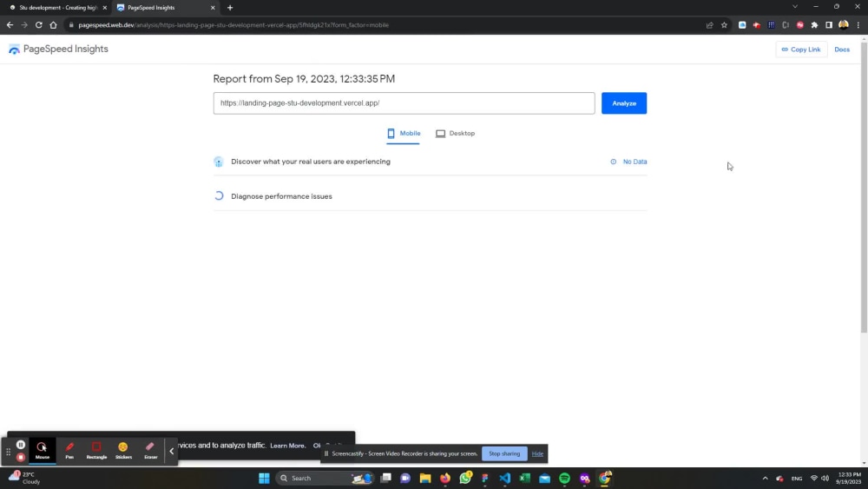
Task: Open Chrome three-dot menu
Action: (x=858, y=25)
